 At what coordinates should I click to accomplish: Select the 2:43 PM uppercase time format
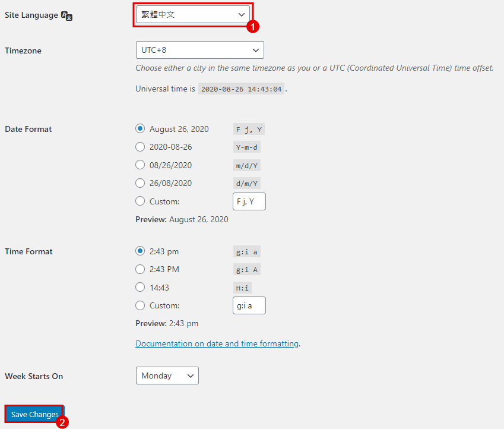(140, 269)
